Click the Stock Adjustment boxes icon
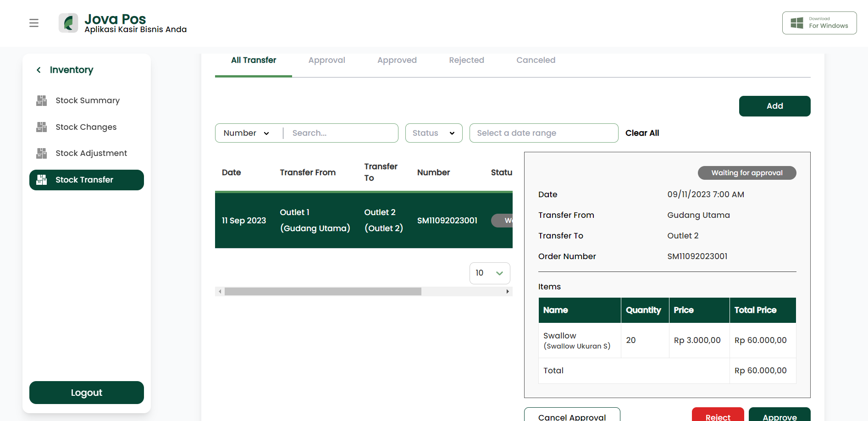 pyautogui.click(x=42, y=153)
